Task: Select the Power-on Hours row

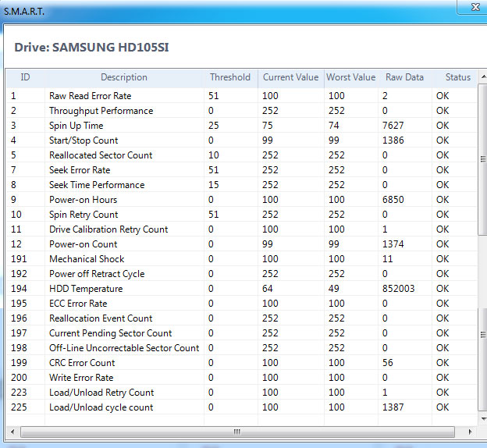Action: pyautogui.click(x=241, y=200)
